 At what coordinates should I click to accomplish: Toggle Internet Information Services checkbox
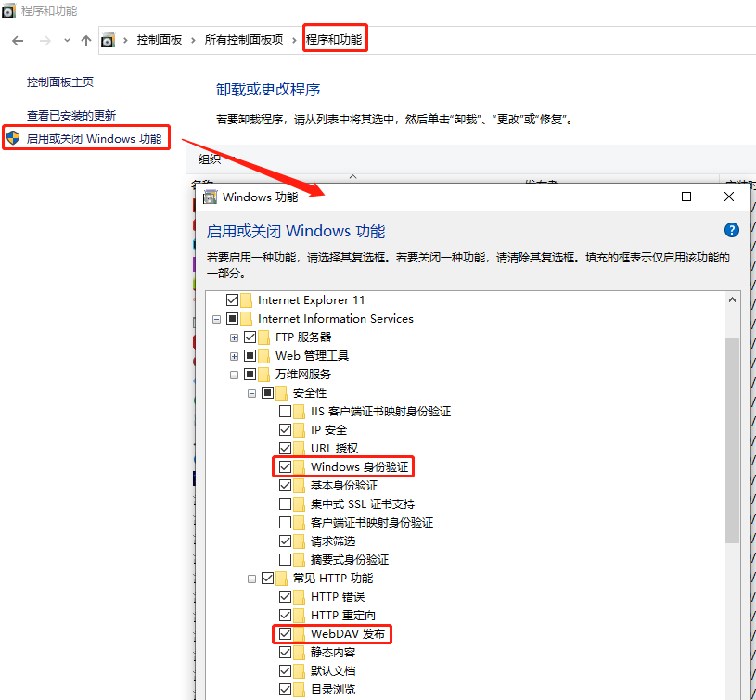coord(233,319)
